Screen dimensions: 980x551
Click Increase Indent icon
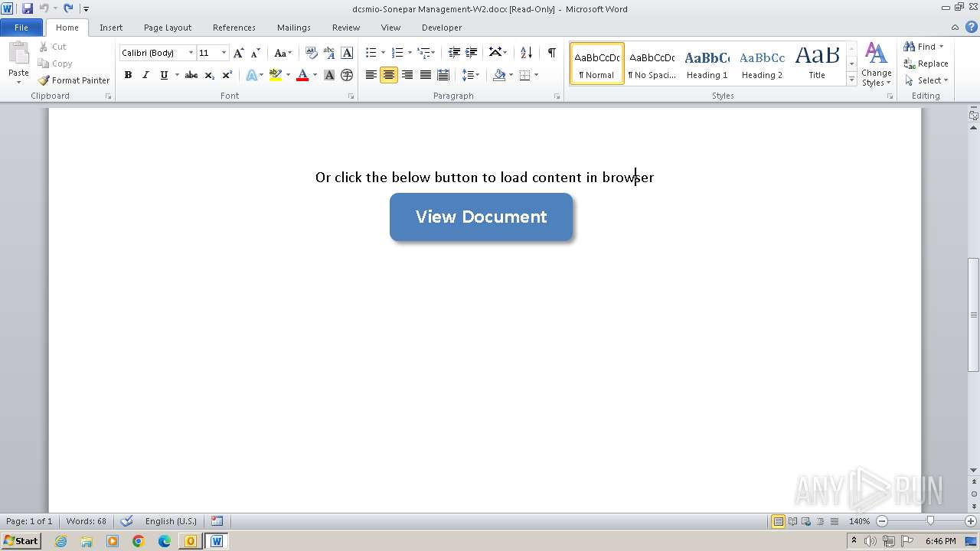[x=472, y=53]
